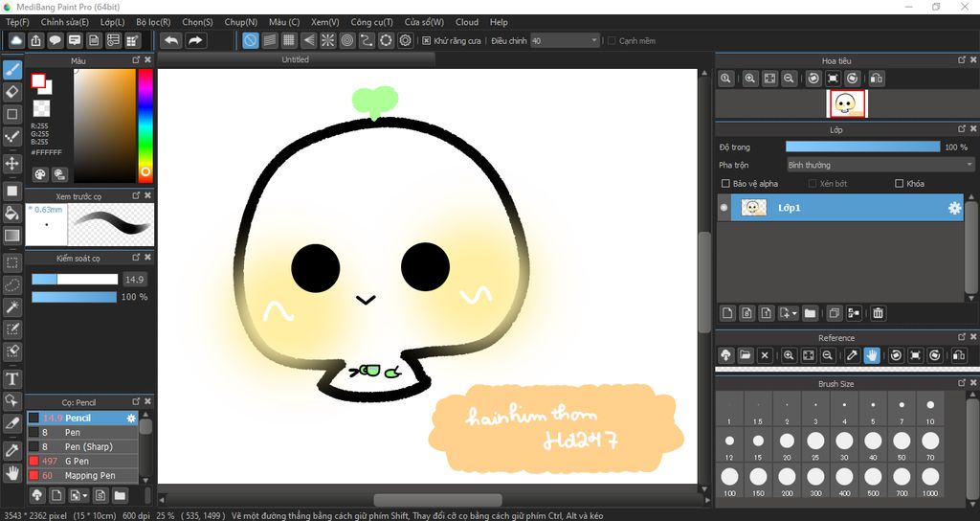The width and height of the screenshot is (980, 521).
Task: Open Pencil brush settings gear
Action: click(x=131, y=419)
